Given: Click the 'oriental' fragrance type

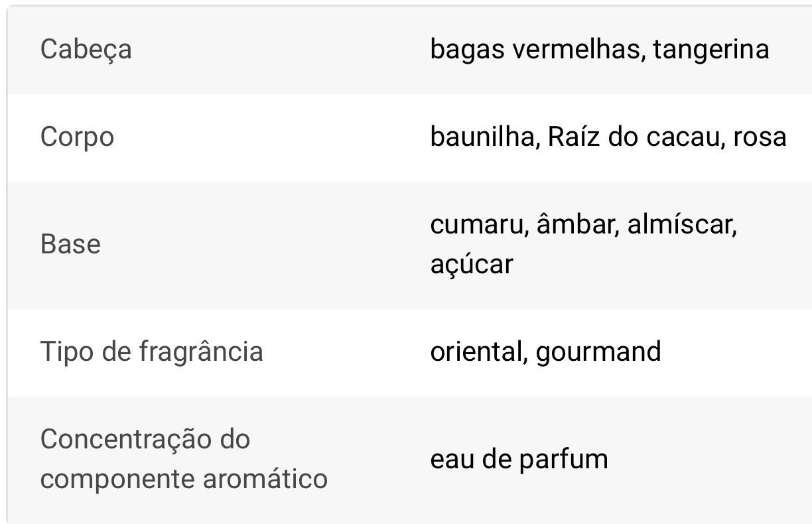Looking at the screenshot, I should (474, 351).
